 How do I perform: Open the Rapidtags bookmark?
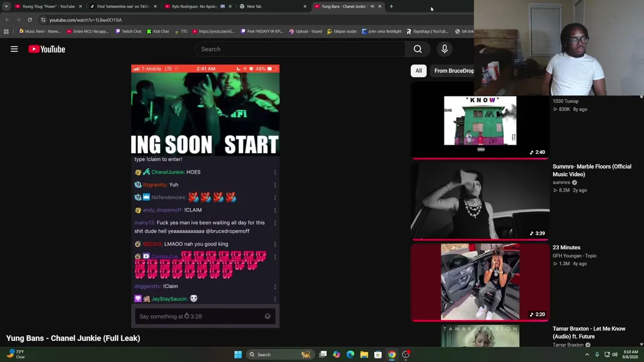tap(427, 31)
